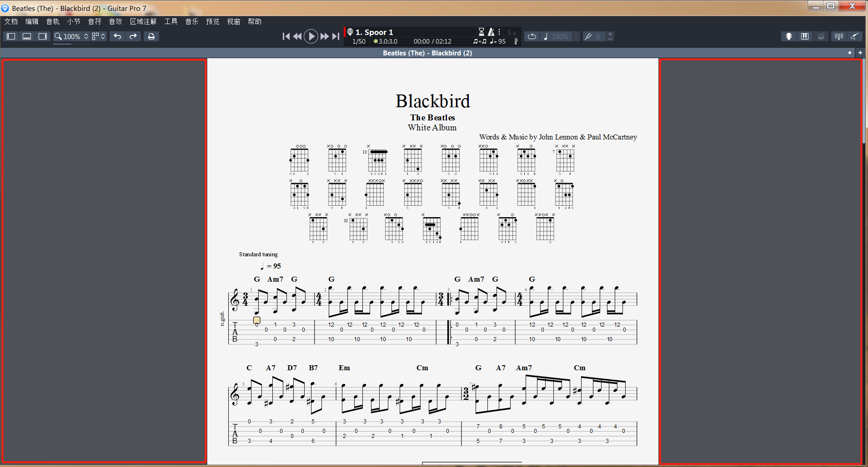Click the line-in audio jack icon

click(855, 36)
